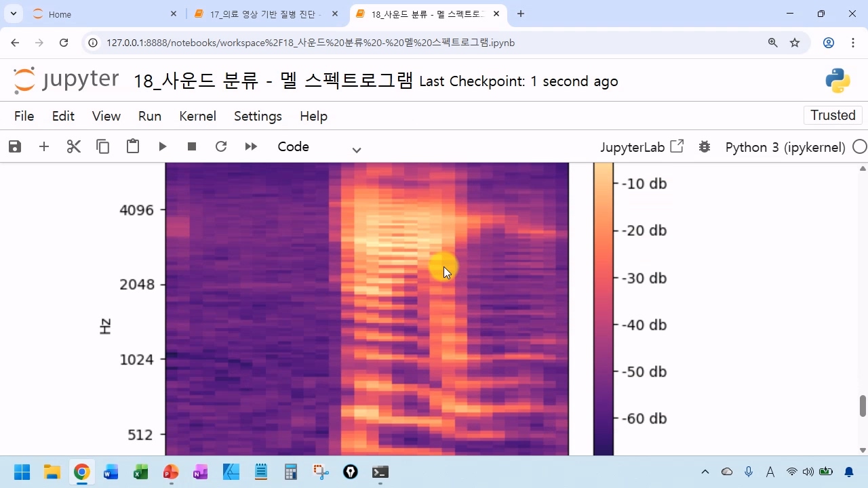The height and width of the screenshot is (488, 868).
Task: Enable the debugger with the bug icon
Action: tap(705, 146)
